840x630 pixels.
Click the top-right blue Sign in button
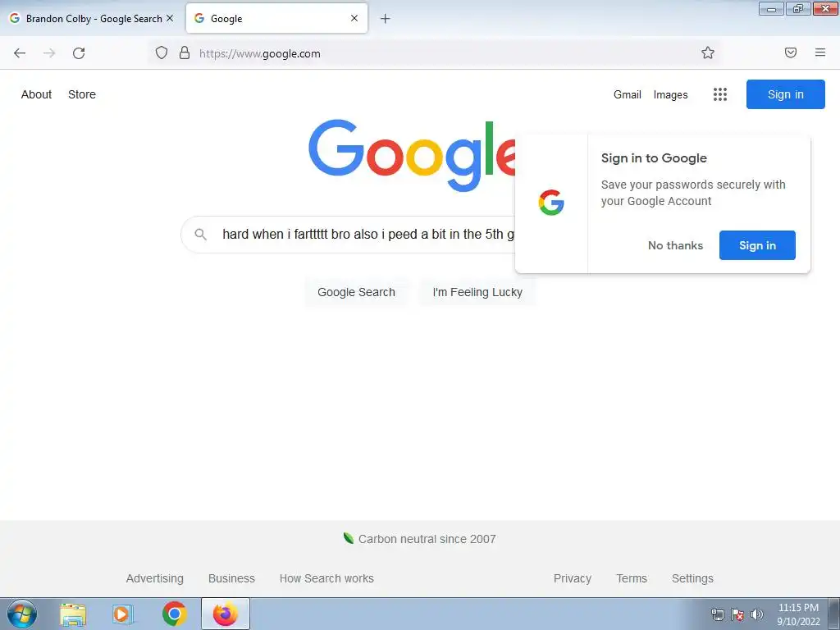[785, 94]
